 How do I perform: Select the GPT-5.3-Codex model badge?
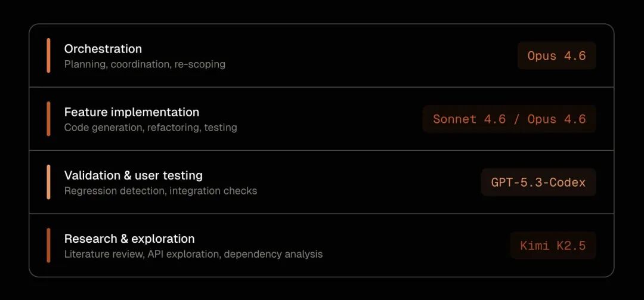tap(538, 183)
